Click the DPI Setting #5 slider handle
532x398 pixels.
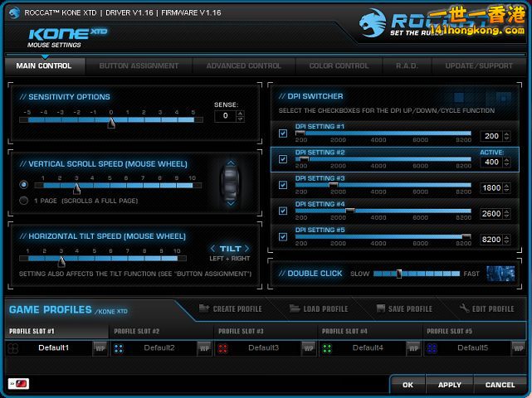tap(466, 236)
